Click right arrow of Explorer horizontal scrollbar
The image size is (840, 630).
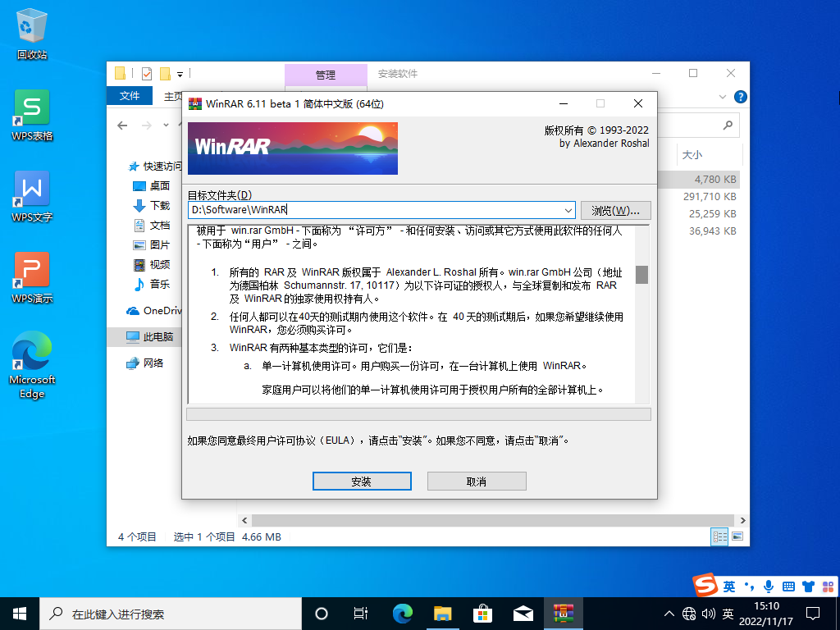tap(742, 520)
